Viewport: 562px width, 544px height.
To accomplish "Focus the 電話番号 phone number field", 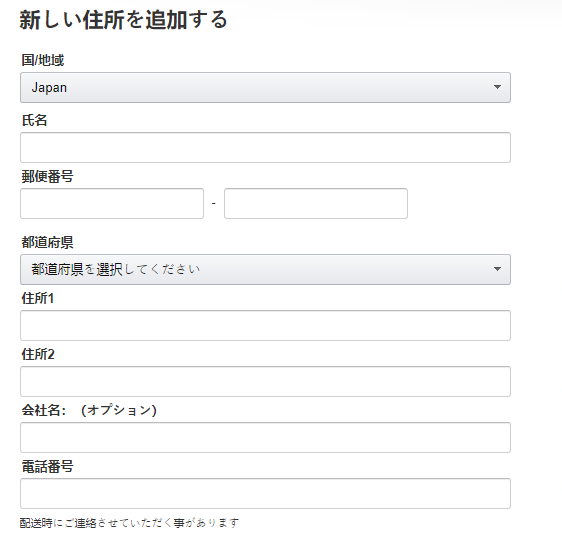I will coord(265,493).
